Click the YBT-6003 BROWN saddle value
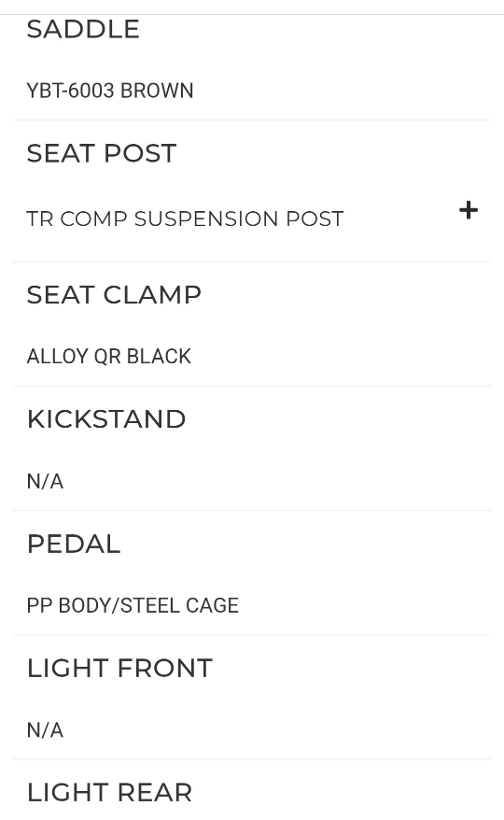The width and height of the screenshot is (504, 820). click(110, 91)
